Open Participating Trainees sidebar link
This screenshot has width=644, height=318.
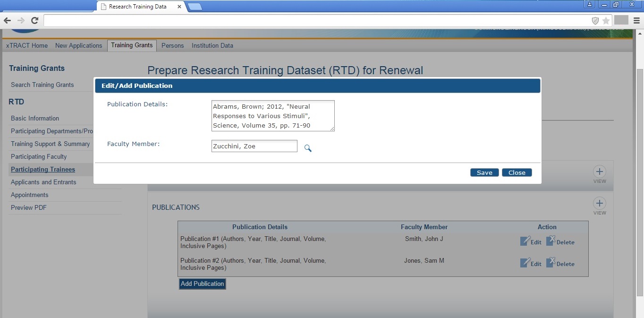pos(43,169)
